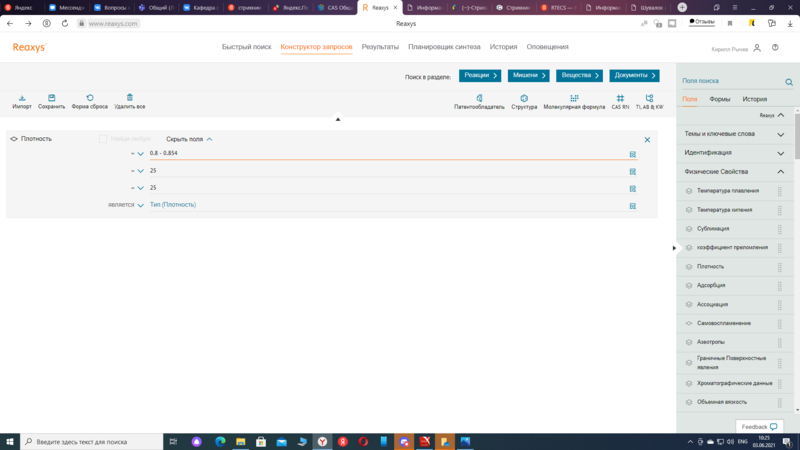Open the user account profile icon
This screenshot has height=450, width=800.
[x=757, y=47]
